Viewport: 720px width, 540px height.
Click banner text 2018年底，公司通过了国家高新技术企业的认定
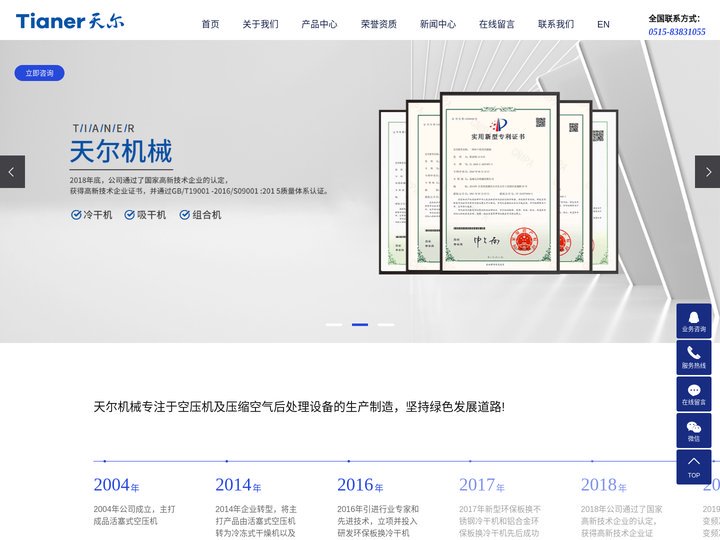click(x=149, y=180)
